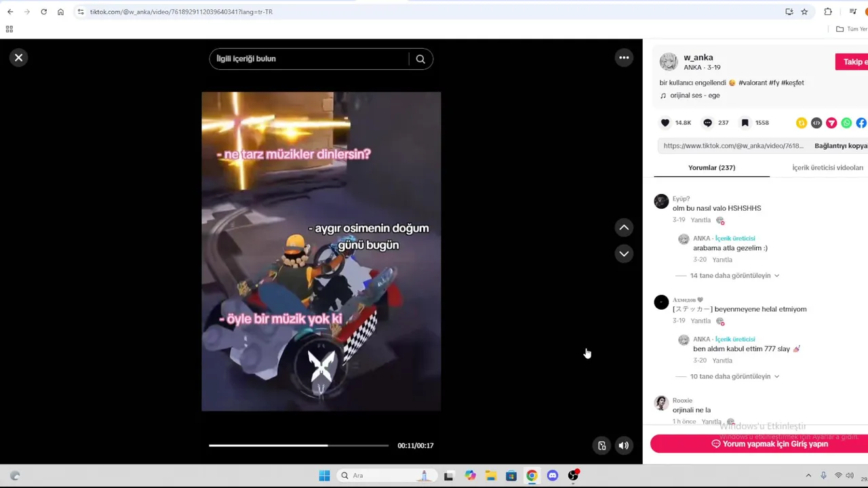Click the related content search field
The image size is (868, 488).
[x=309, y=59]
